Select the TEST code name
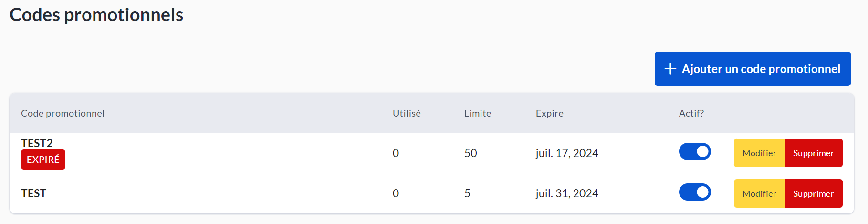The height and width of the screenshot is (224, 868). [x=33, y=193]
